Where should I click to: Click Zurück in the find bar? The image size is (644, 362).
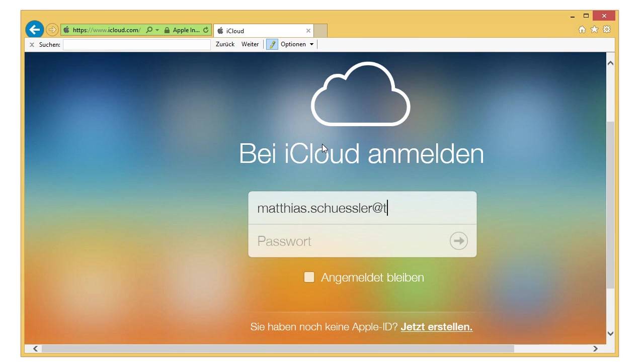(225, 44)
